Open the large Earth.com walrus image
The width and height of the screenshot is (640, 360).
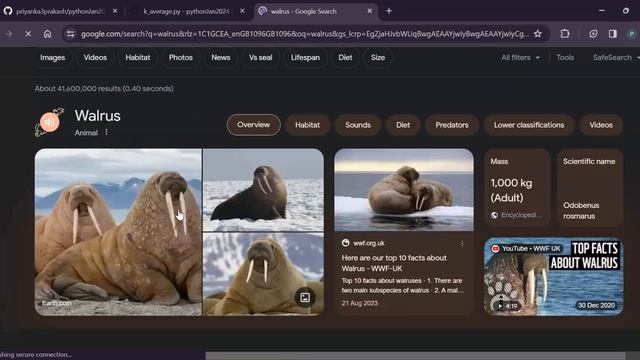click(x=118, y=232)
